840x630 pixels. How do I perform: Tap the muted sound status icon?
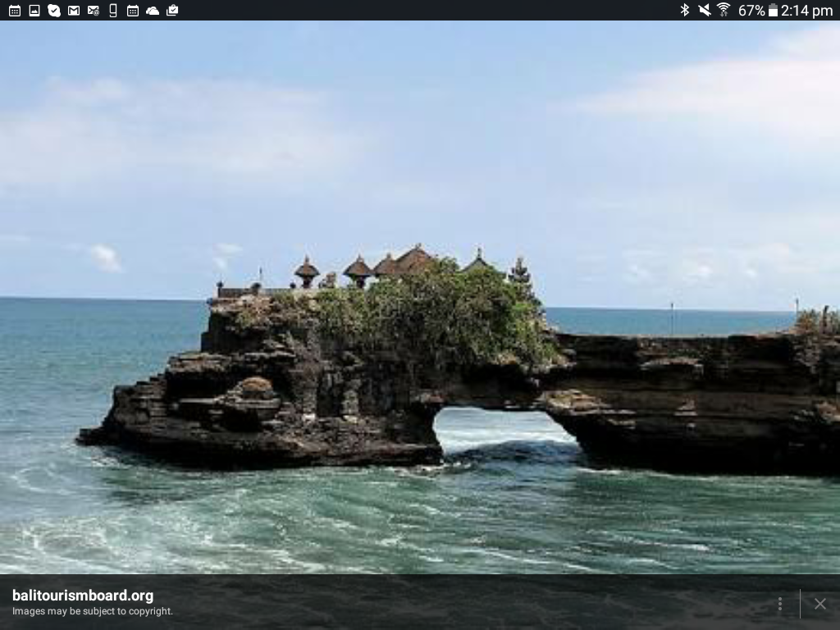point(704,10)
